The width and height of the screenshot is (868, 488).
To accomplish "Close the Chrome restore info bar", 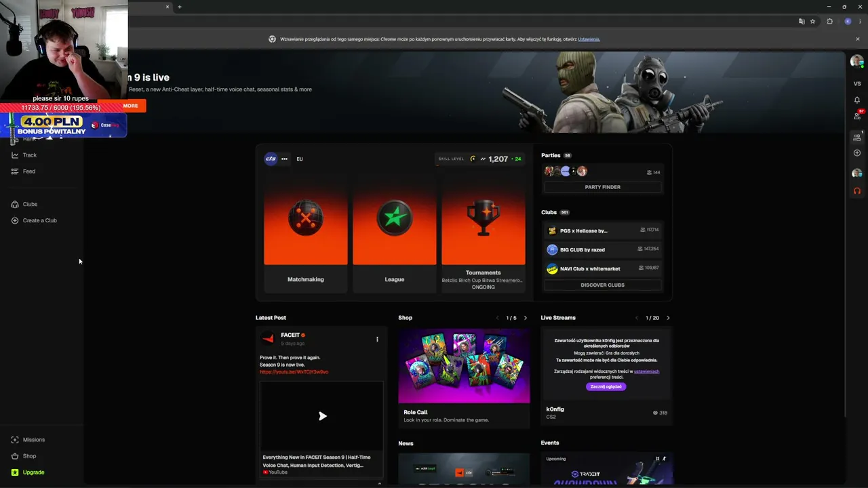I will click(x=857, y=39).
